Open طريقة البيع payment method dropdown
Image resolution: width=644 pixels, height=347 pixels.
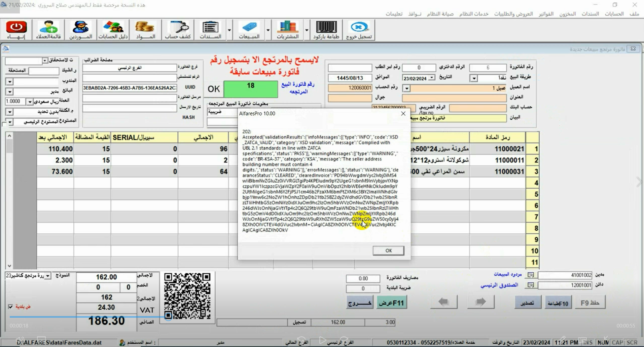tap(474, 78)
